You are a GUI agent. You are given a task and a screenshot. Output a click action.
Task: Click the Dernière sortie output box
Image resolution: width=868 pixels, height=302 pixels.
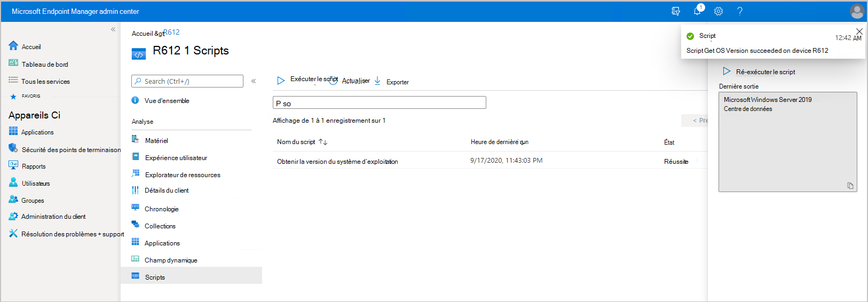point(788,142)
